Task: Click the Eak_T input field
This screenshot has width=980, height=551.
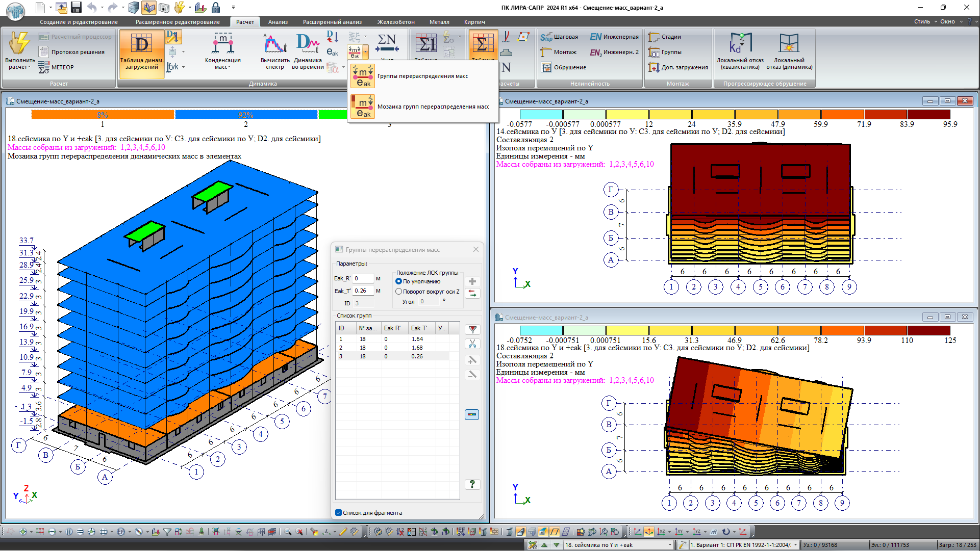Action: pyautogui.click(x=363, y=291)
